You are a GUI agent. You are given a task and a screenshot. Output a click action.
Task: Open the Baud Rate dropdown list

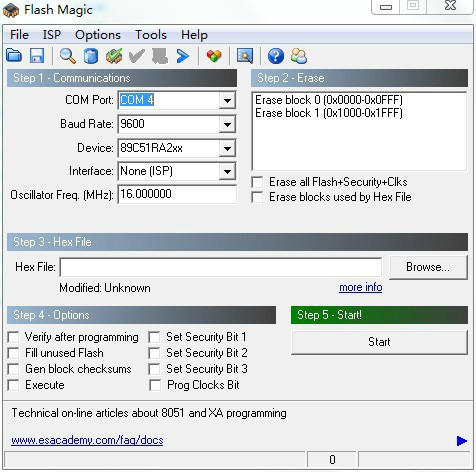227,124
